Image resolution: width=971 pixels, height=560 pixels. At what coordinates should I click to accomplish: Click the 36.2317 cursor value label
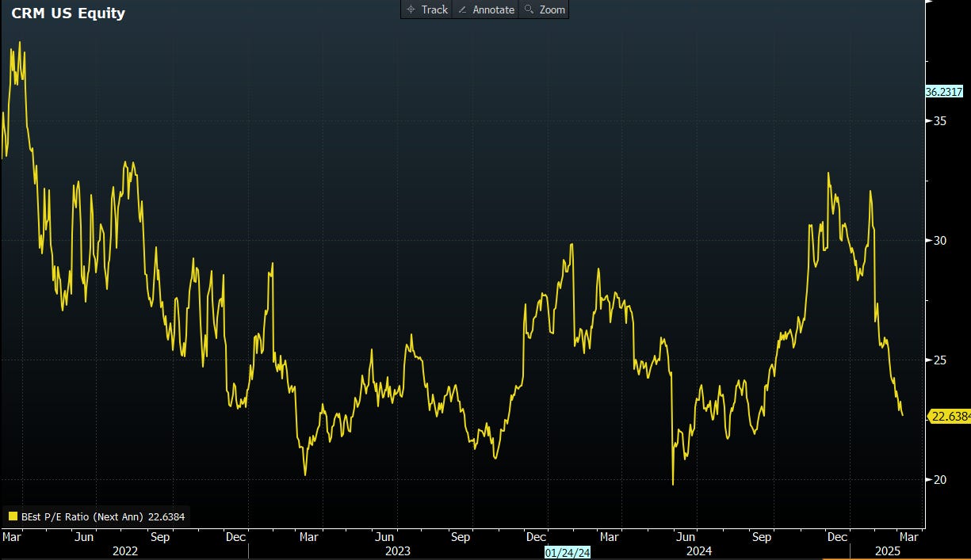943,92
